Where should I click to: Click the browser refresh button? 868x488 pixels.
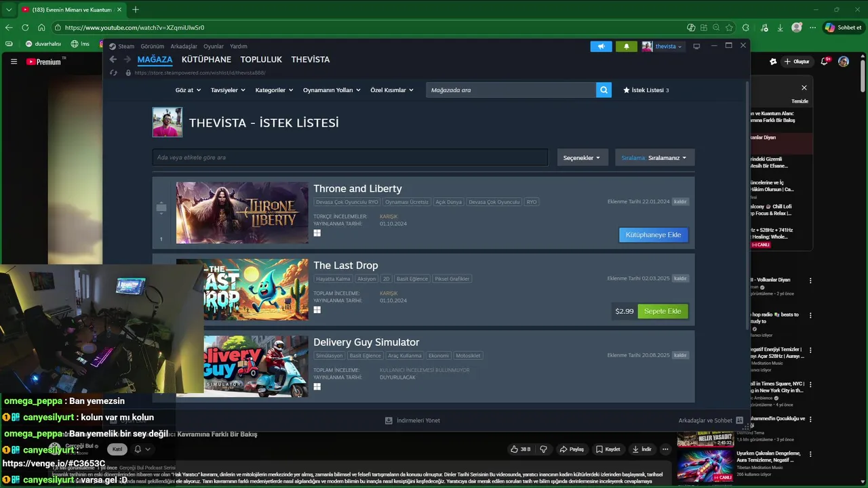pyautogui.click(x=25, y=28)
